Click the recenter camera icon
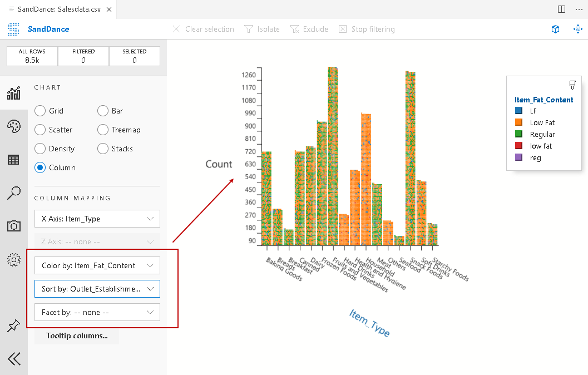Viewport: 588px width, 375px height. (x=578, y=29)
